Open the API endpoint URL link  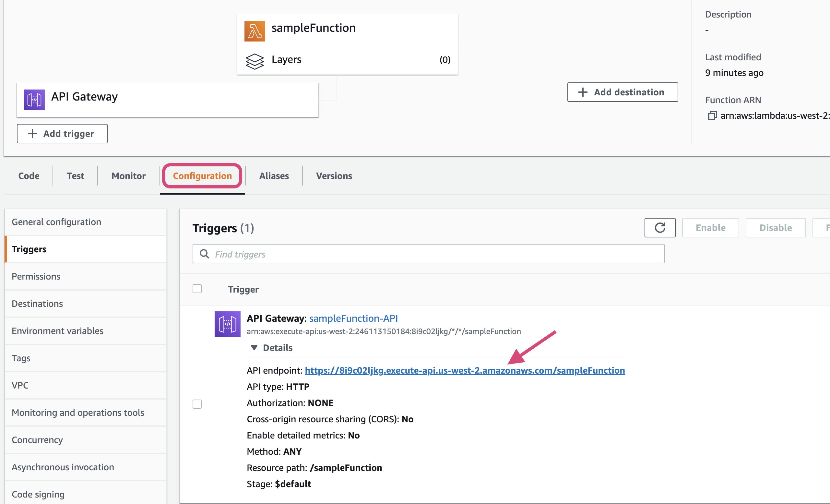tap(465, 370)
